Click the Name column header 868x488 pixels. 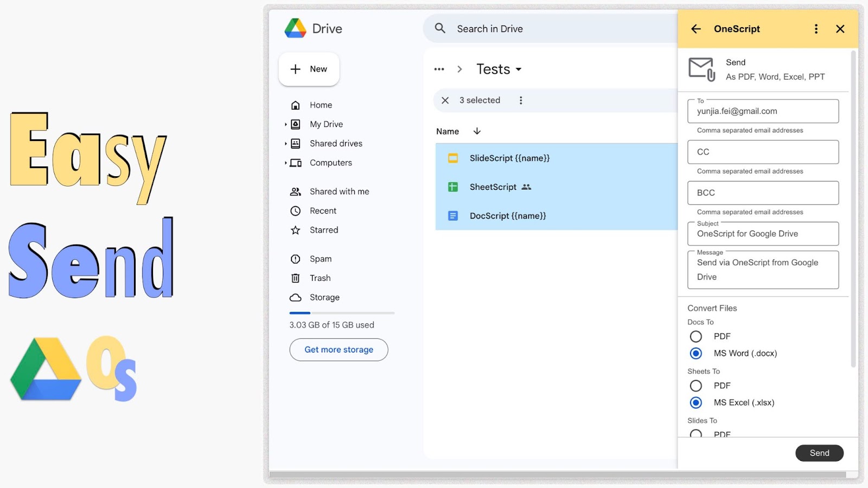(448, 131)
